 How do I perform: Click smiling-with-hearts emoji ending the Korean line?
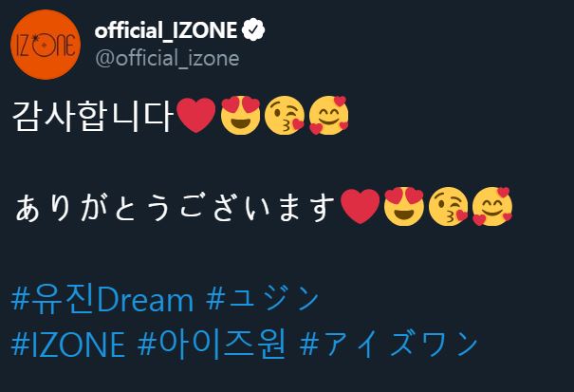tap(328, 116)
